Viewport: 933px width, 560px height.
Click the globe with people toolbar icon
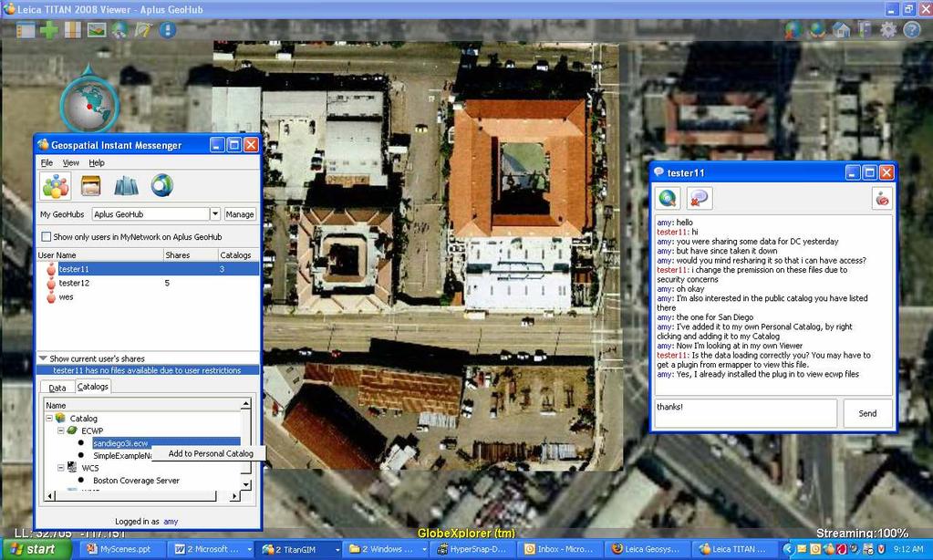pos(119,30)
